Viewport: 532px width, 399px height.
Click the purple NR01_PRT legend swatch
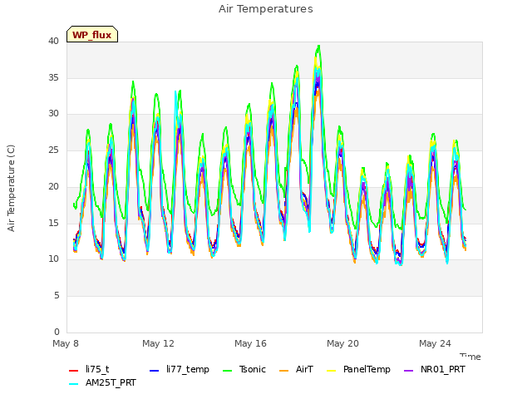click(409, 371)
